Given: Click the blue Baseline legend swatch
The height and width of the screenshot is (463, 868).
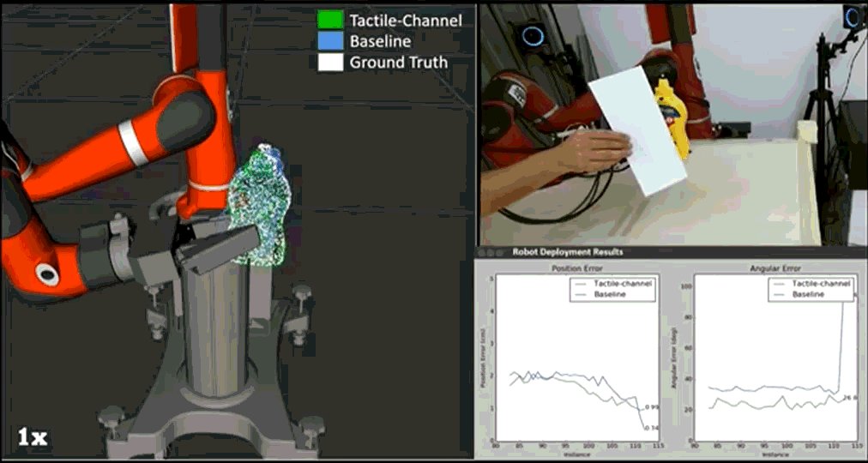Looking at the screenshot, I should tap(329, 41).
